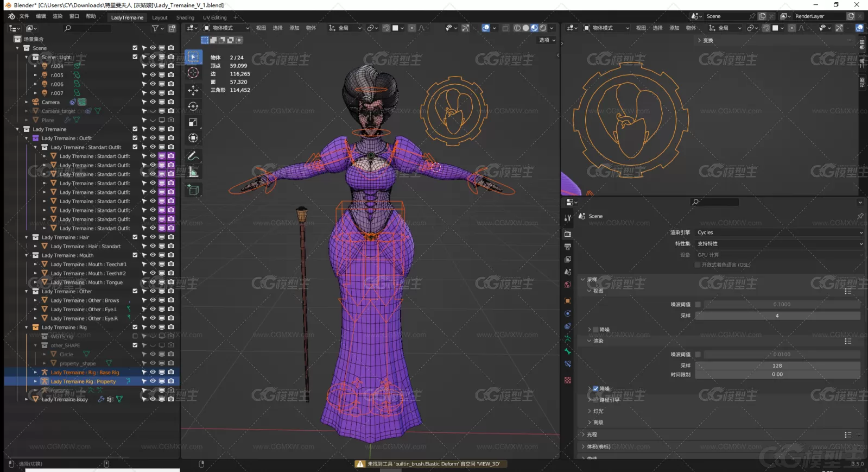Open the Tool properties tab icon
This screenshot has height=472, width=868.
coord(568,218)
